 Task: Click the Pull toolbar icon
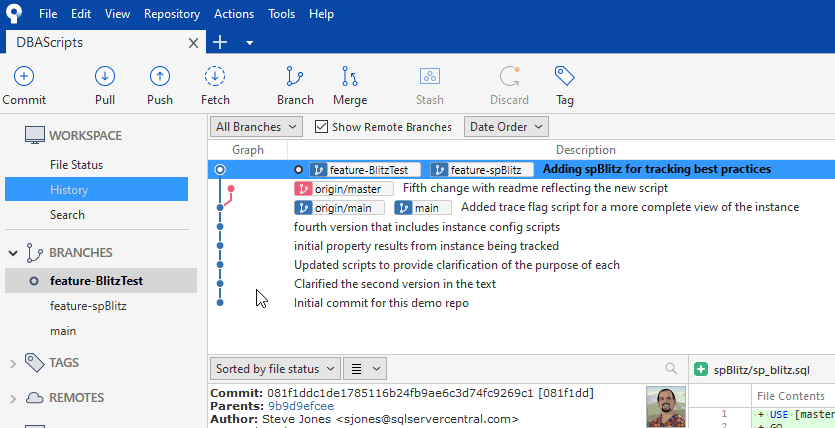(x=105, y=77)
